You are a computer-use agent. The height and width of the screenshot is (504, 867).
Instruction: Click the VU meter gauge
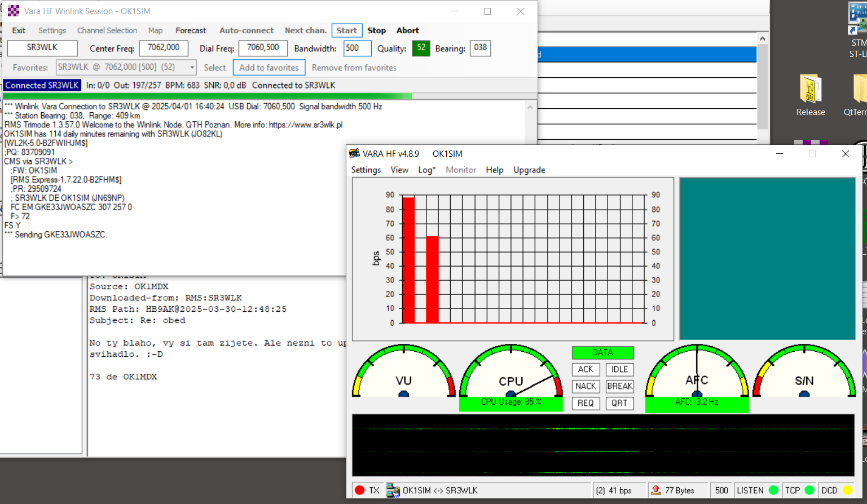coord(404,371)
